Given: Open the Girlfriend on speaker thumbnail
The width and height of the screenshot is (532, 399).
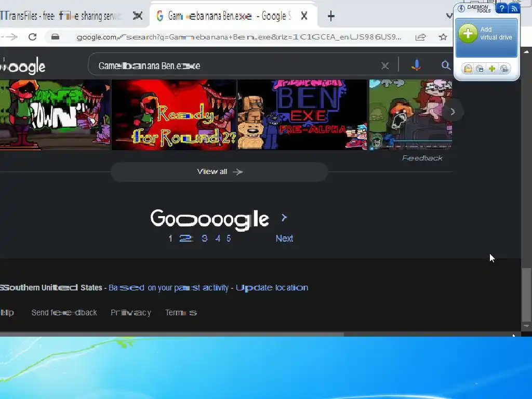Looking at the screenshot, I should (410, 115).
